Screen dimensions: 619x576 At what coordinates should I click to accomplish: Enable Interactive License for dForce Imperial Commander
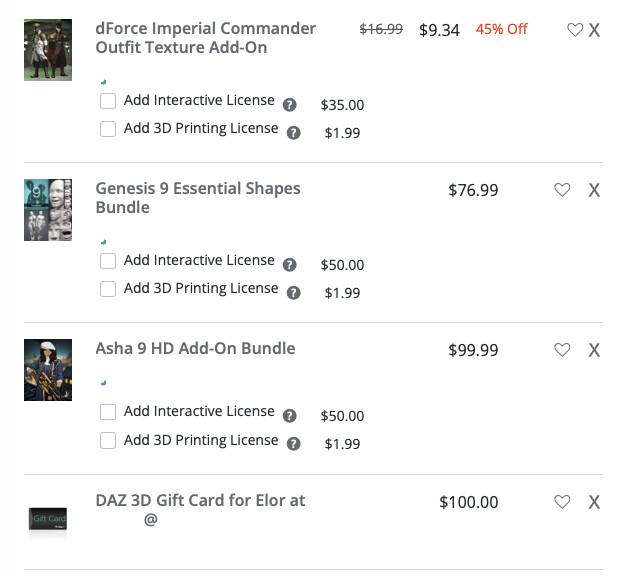(x=108, y=101)
